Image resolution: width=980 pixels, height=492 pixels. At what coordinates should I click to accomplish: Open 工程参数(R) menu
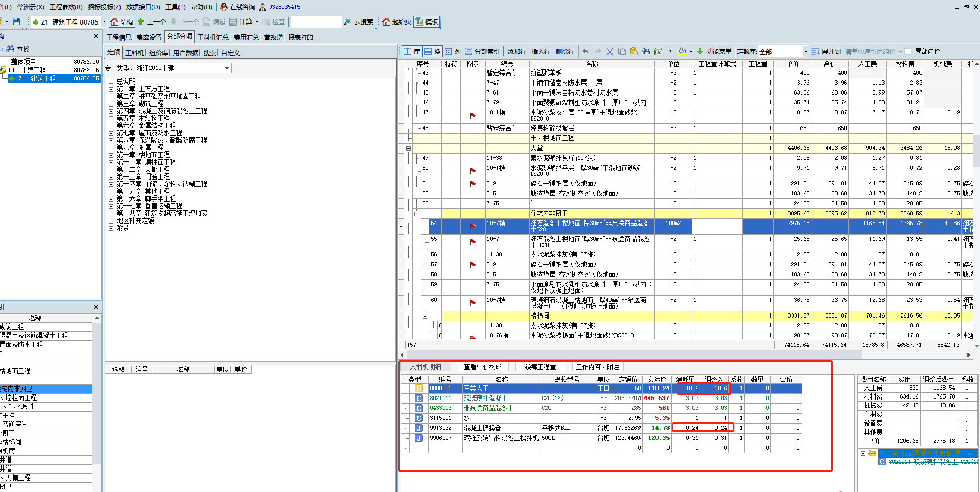(66, 7)
